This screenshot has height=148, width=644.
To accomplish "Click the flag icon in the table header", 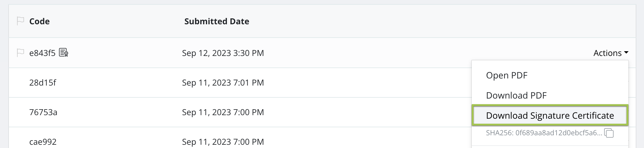I will tap(20, 21).
